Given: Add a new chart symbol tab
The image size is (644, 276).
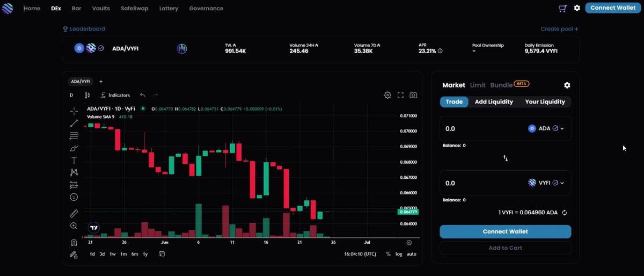Looking at the screenshot, I should pos(101,82).
